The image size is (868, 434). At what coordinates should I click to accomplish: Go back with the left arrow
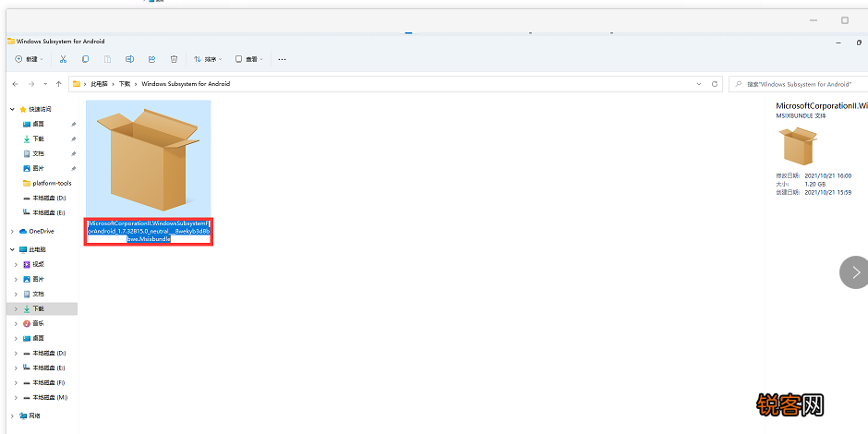tap(16, 84)
